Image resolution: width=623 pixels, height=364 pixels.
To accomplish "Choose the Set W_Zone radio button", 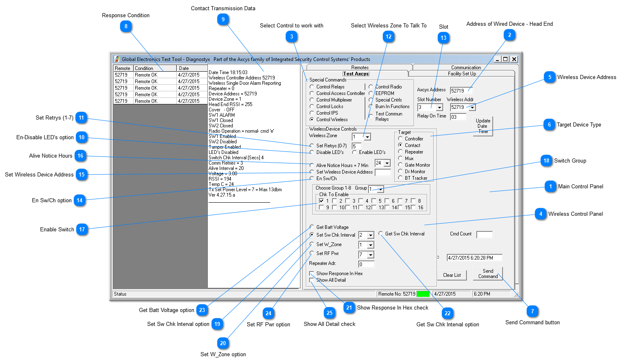I will click(312, 244).
